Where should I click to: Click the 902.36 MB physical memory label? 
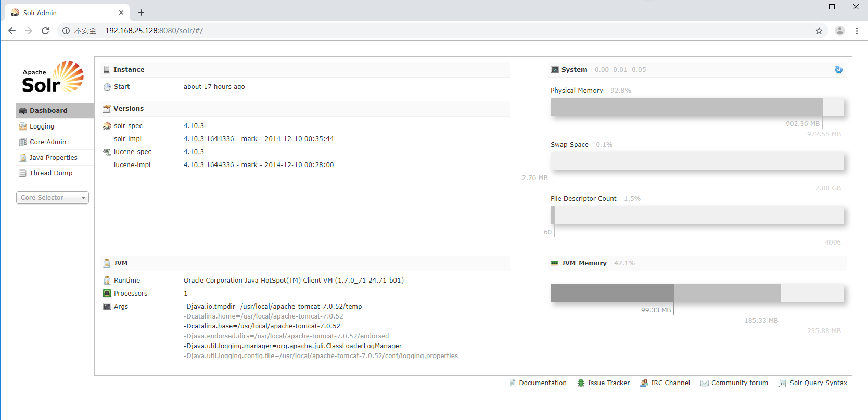tap(802, 124)
